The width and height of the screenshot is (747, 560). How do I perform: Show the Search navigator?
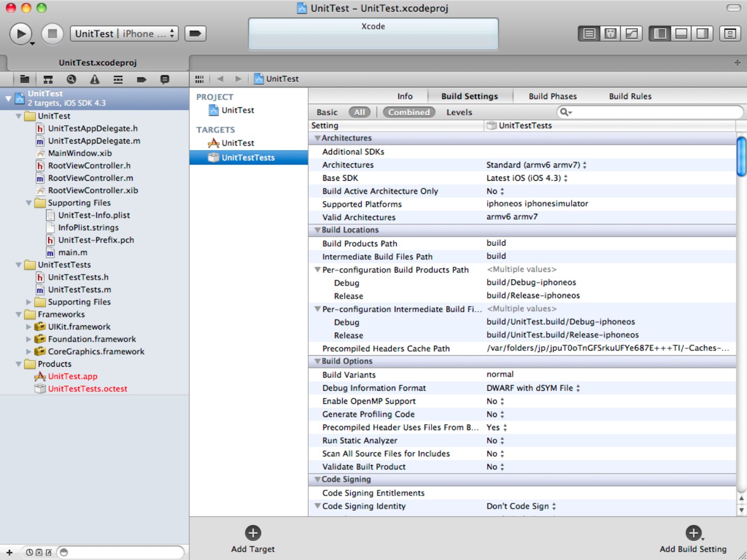[x=71, y=79]
